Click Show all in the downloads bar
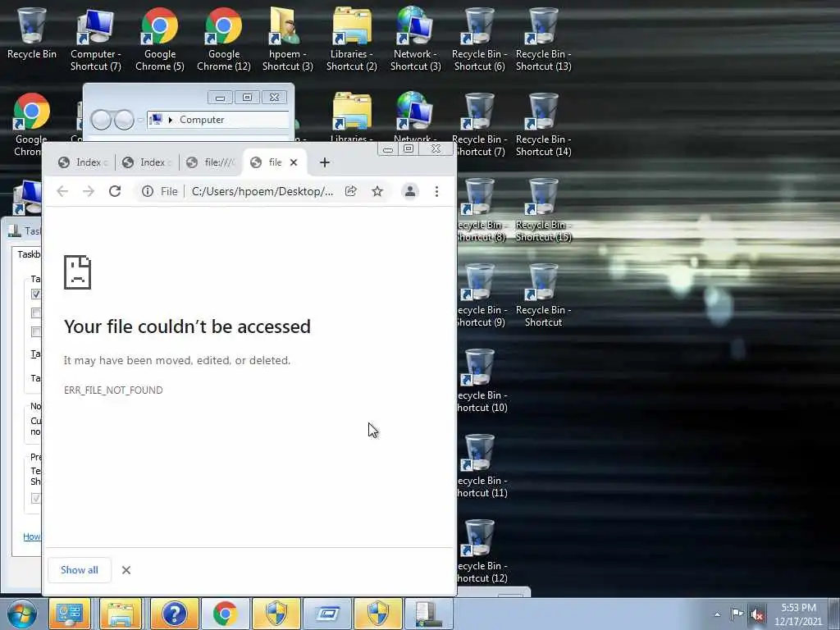 coord(80,570)
